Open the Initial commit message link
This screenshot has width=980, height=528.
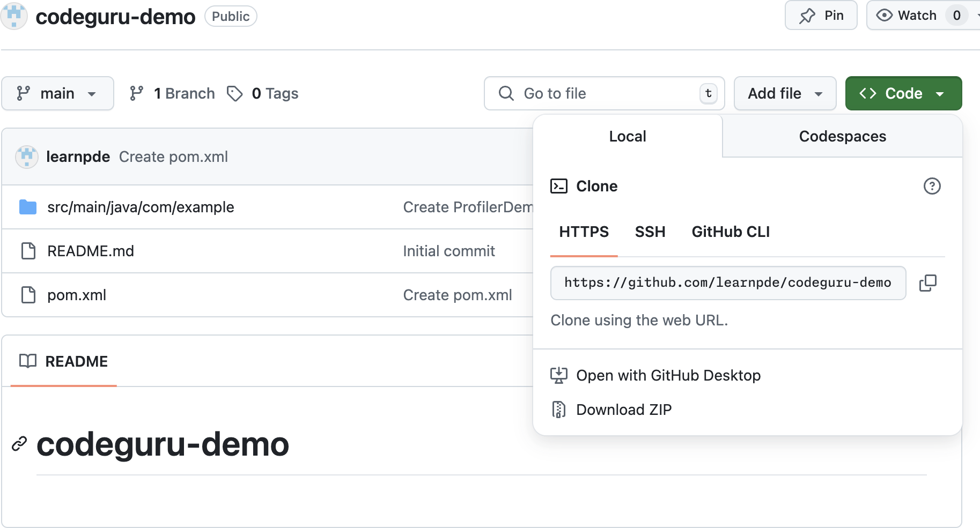pos(449,251)
